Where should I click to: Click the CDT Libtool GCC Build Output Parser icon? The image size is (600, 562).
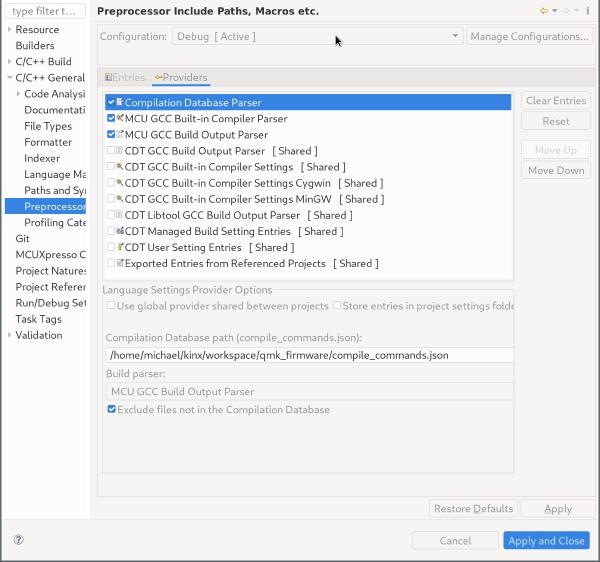119,214
